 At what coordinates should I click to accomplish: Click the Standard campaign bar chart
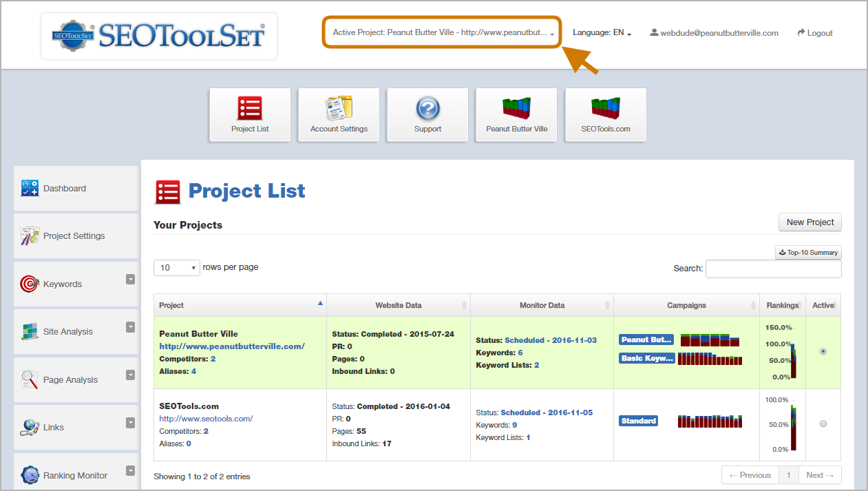(x=710, y=421)
